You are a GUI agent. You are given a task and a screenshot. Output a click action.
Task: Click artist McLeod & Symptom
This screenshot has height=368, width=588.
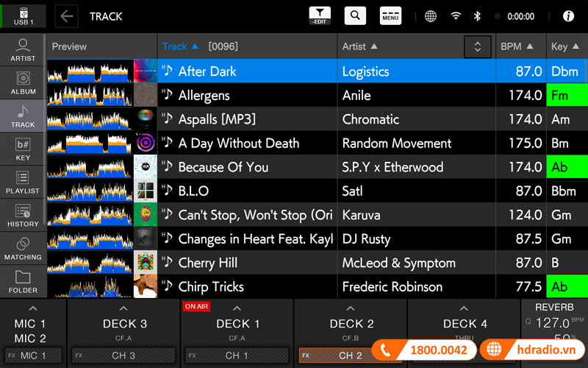[398, 263]
